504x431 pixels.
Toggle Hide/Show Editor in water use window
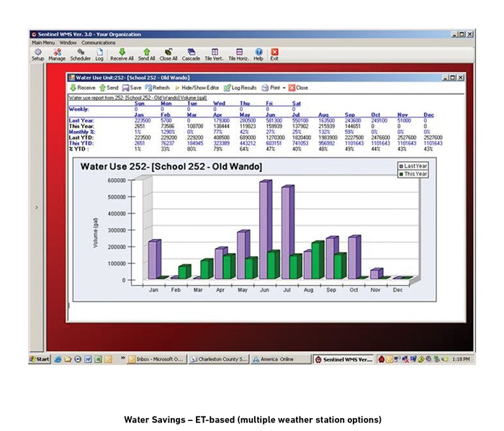click(199, 87)
